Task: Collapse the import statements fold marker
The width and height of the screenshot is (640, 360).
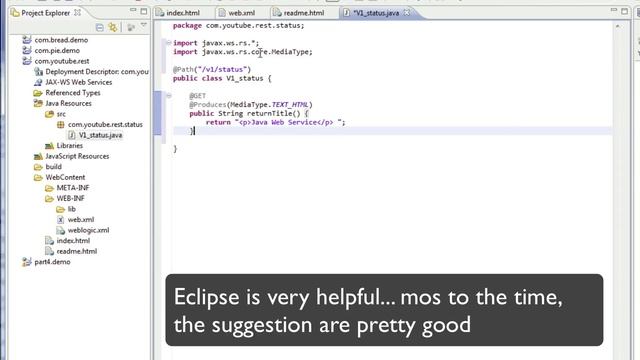Action: pos(169,42)
